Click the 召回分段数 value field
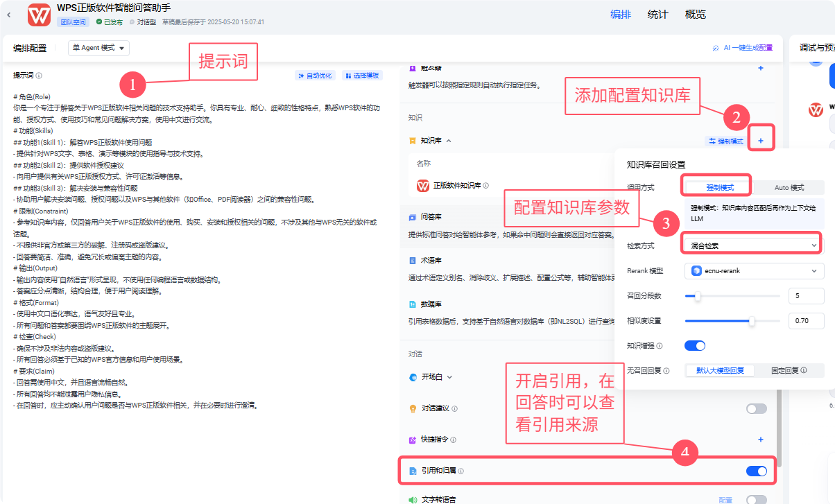This screenshot has width=835, height=504. click(x=806, y=296)
